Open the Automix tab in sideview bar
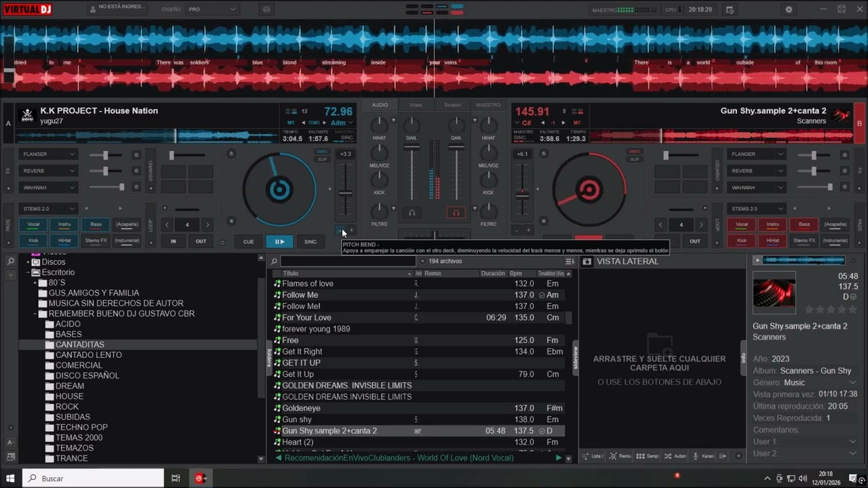The height and width of the screenshot is (488, 868). tap(675, 456)
